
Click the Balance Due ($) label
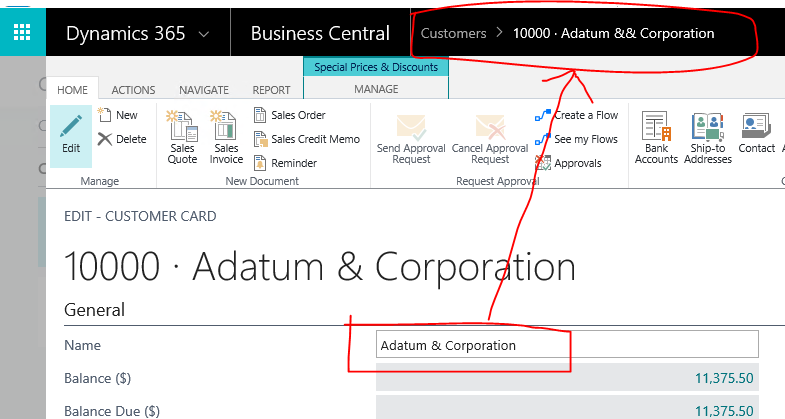tap(112, 411)
